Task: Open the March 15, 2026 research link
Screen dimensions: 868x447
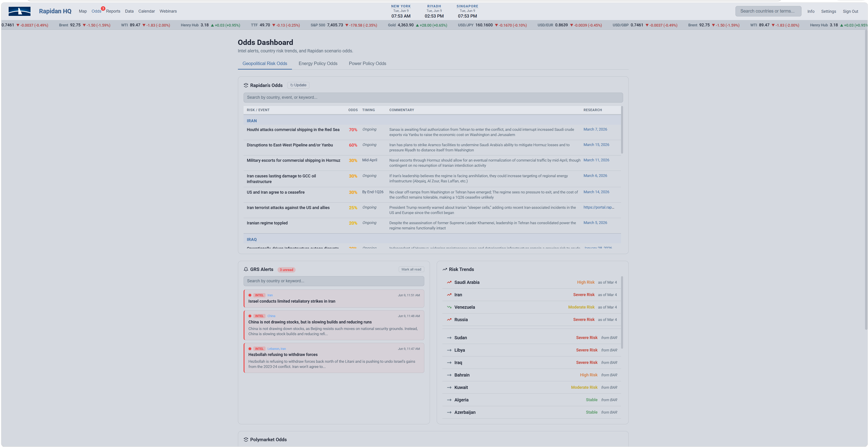Action: point(596,145)
